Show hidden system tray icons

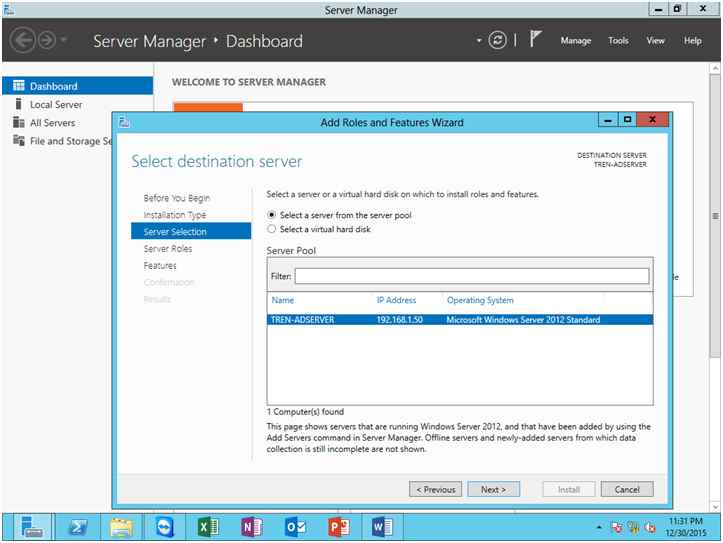599,527
